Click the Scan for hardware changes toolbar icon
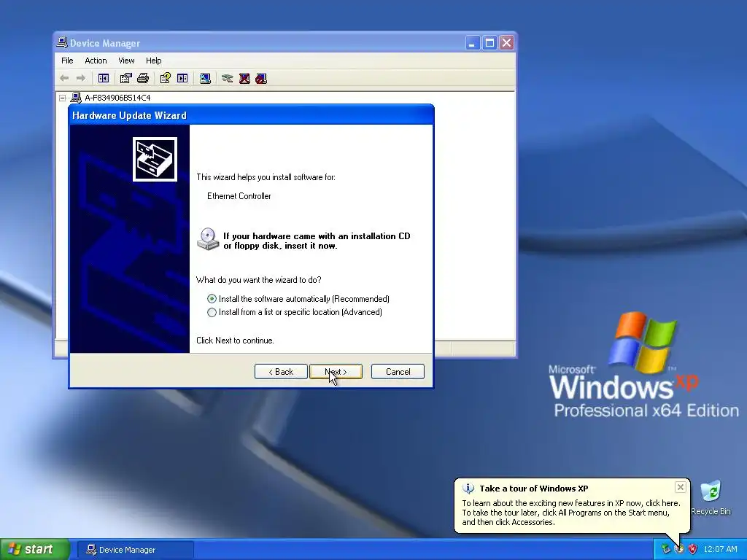The width and height of the screenshot is (747, 560). tap(205, 78)
